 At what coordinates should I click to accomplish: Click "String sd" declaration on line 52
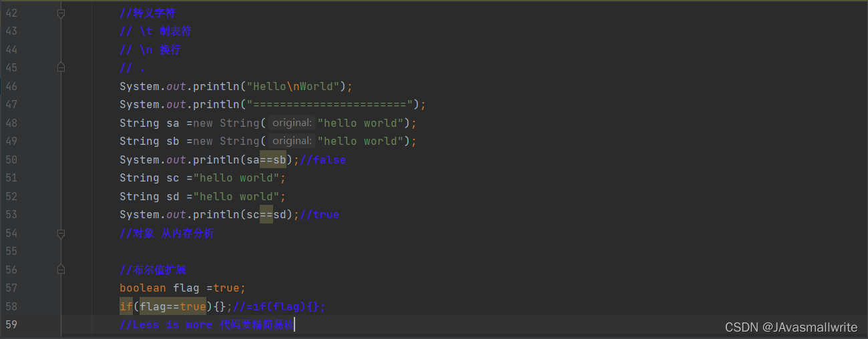(x=150, y=196)
